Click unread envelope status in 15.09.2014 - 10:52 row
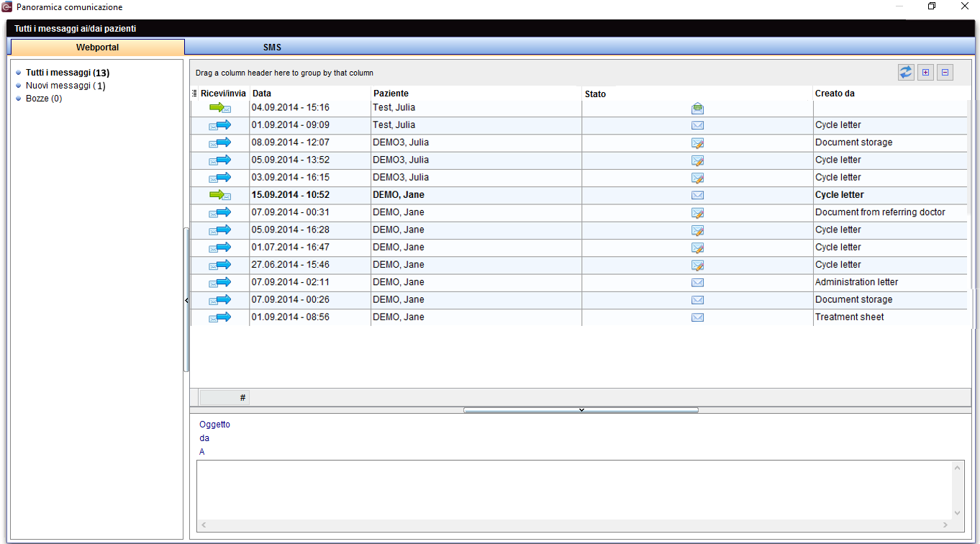This screenshot has width=980, height=544. (x=697, y=195)
